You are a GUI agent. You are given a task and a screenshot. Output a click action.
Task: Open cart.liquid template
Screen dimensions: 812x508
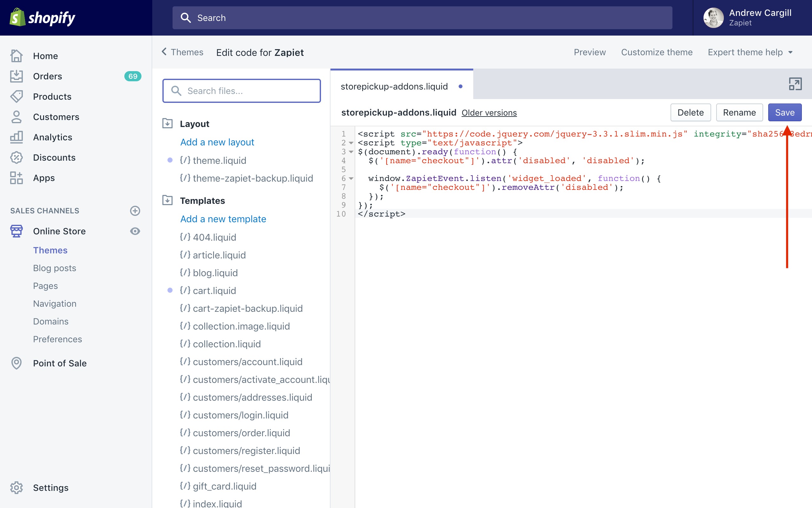point(208,291)
